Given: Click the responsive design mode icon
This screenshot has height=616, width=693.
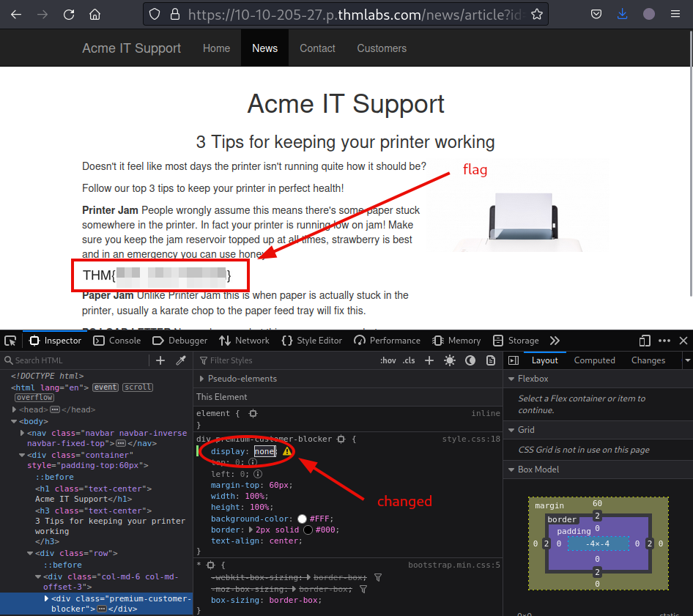Looking at the screenshot, I should click(x=645, y=341).
